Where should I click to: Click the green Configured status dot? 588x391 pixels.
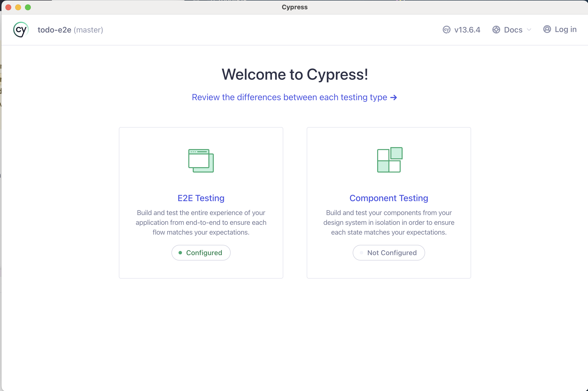pos(180,253)
